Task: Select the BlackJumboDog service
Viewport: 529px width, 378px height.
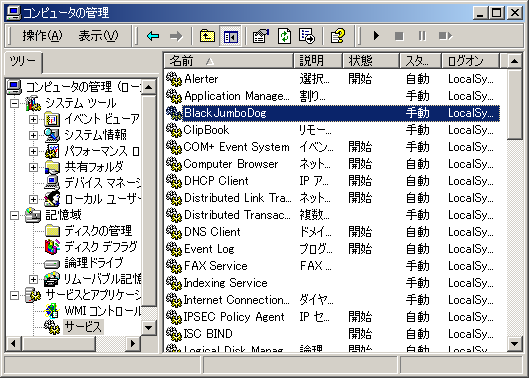Action: [332, 113]
